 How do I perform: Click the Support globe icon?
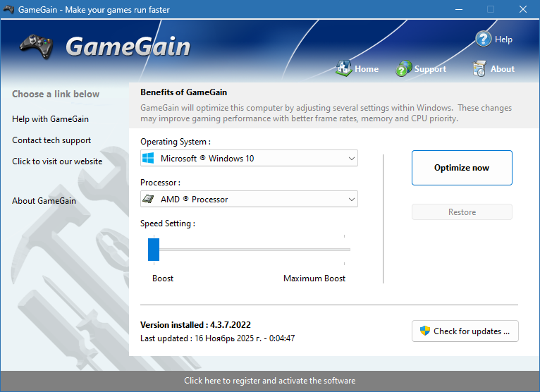click(404, 68)
